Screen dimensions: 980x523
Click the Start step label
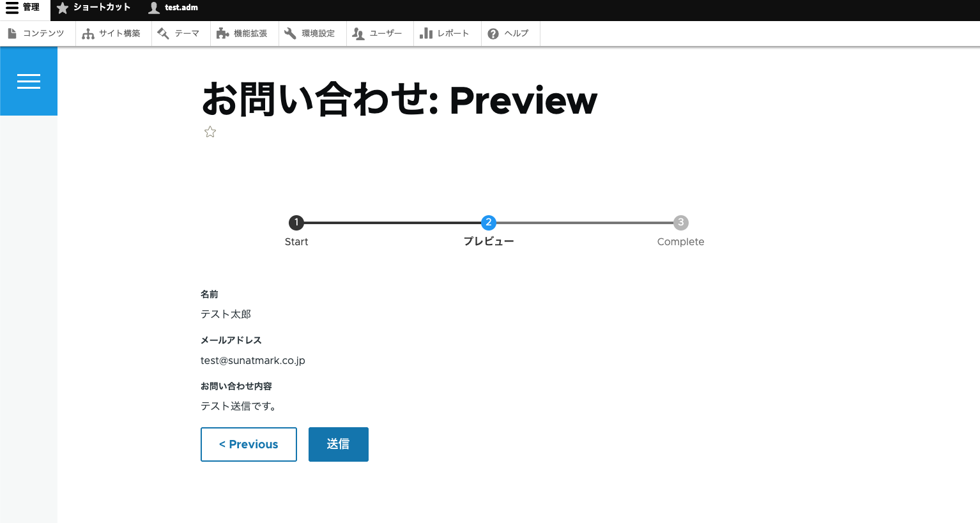(x=296, y=242)
